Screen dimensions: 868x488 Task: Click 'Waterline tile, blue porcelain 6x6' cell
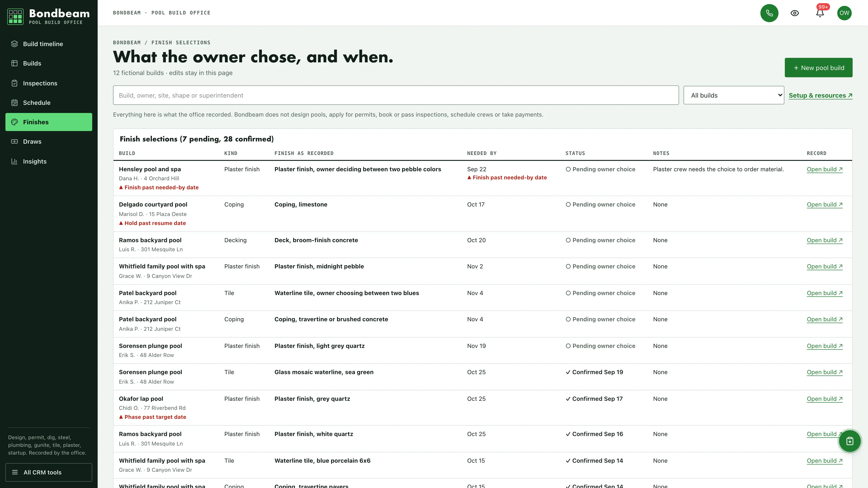coord(322,461)
